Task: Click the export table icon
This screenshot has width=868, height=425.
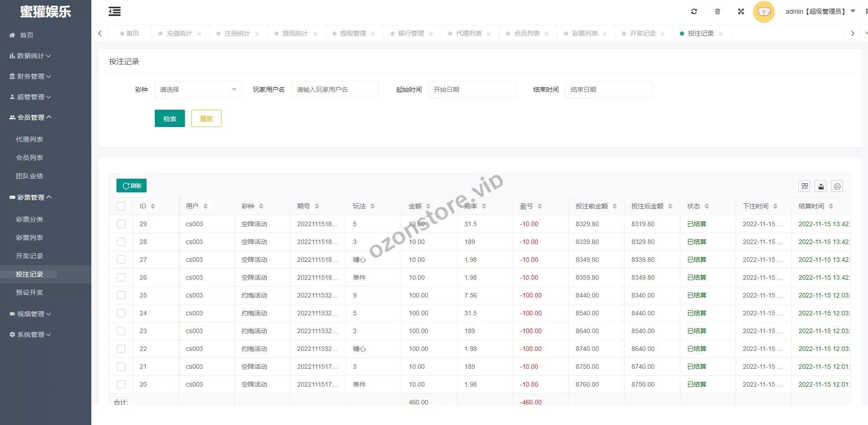Action: (821, 186)
